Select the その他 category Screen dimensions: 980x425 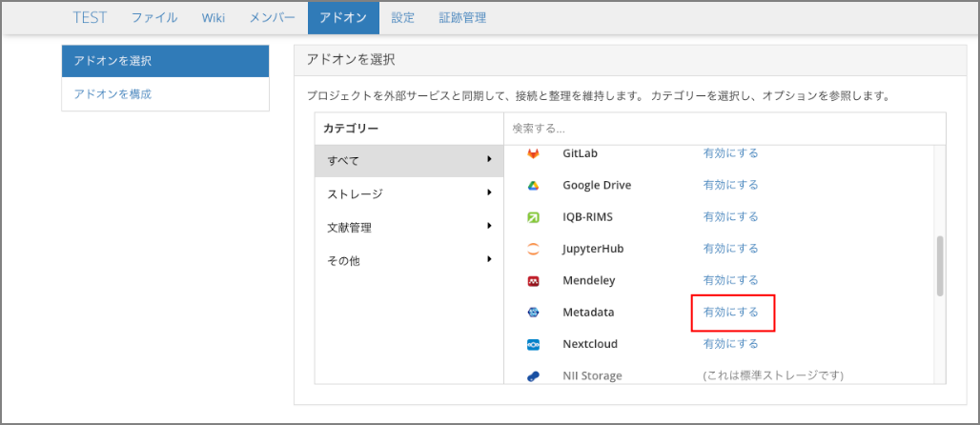(345, 260)
